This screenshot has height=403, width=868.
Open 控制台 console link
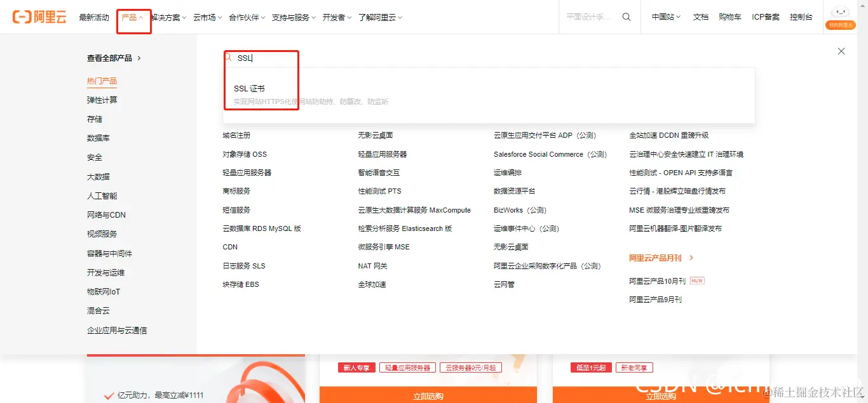point(801,17)
